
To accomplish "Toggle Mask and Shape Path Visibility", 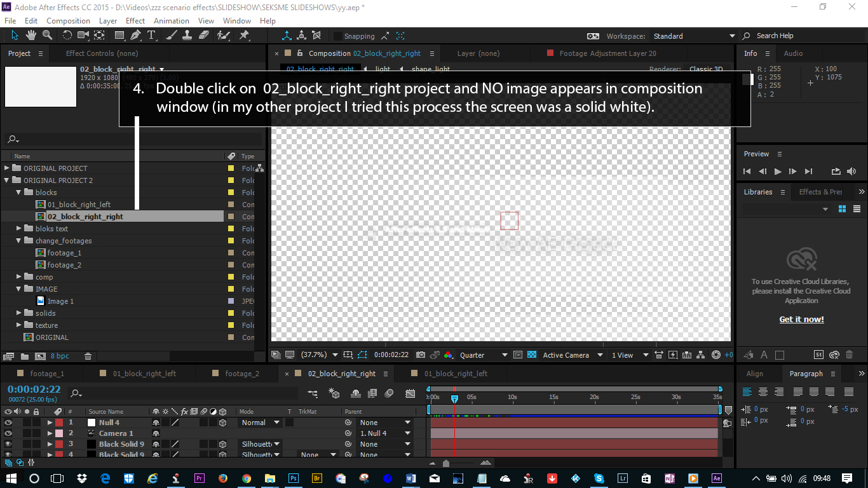I will point(362,355).
